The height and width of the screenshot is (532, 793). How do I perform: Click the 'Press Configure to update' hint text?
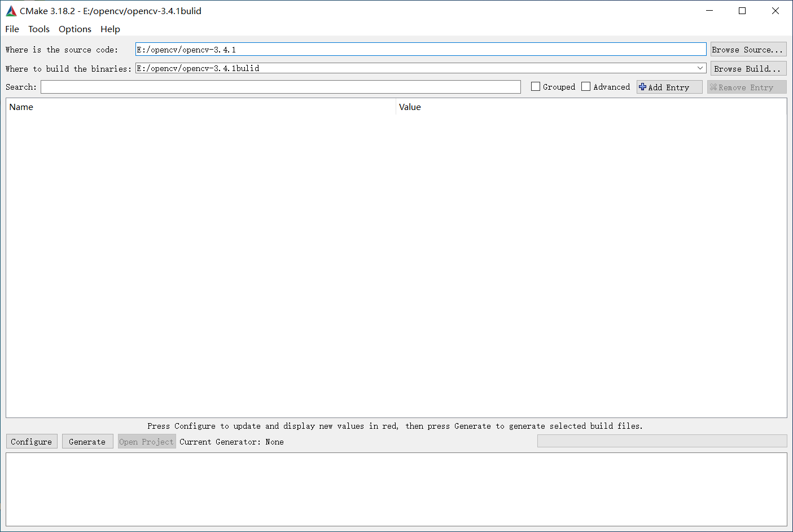(395, 426)
